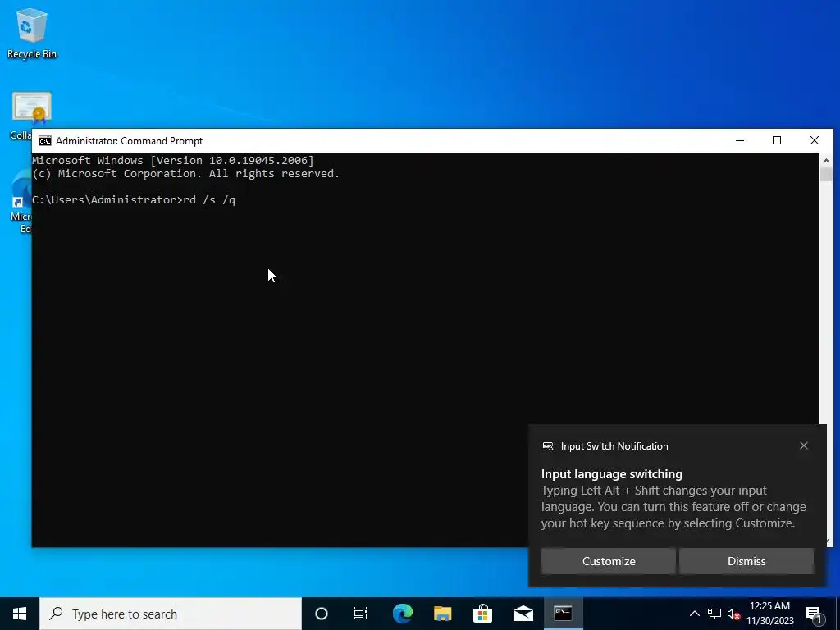Open Cortana circle icon on taskbar
The height and width of the screenshot is (630, 840).
[322, 614]
